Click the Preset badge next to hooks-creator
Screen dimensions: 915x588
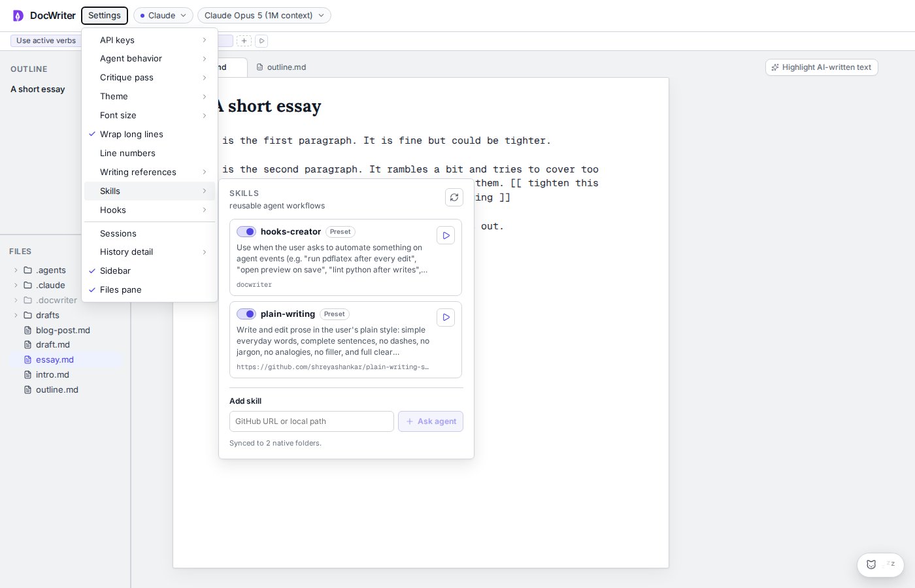point(340,232)
